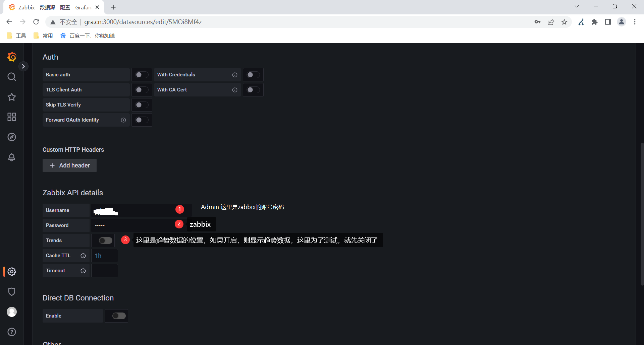Focus the Username input field

tap(141, 210)
